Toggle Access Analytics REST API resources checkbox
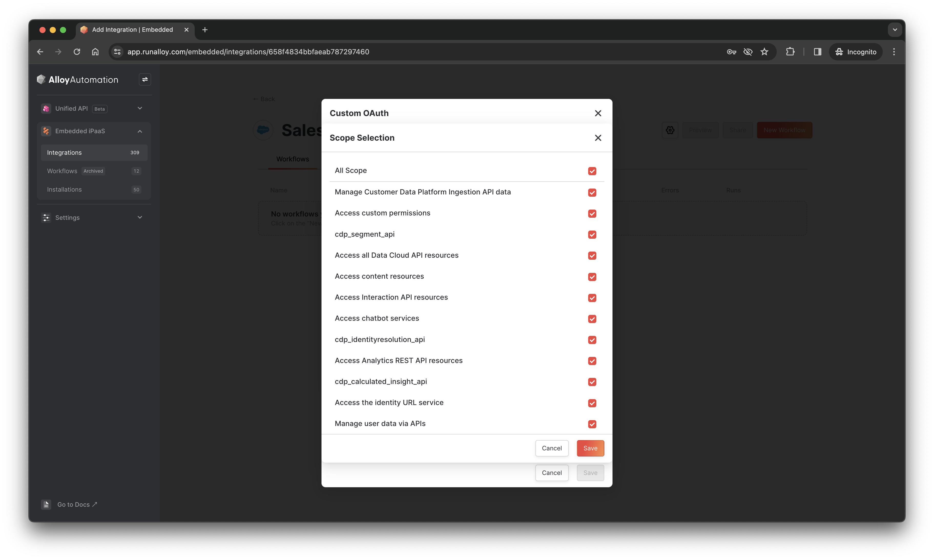The height and width of the screenshot is (560, 934). (592, 361)
